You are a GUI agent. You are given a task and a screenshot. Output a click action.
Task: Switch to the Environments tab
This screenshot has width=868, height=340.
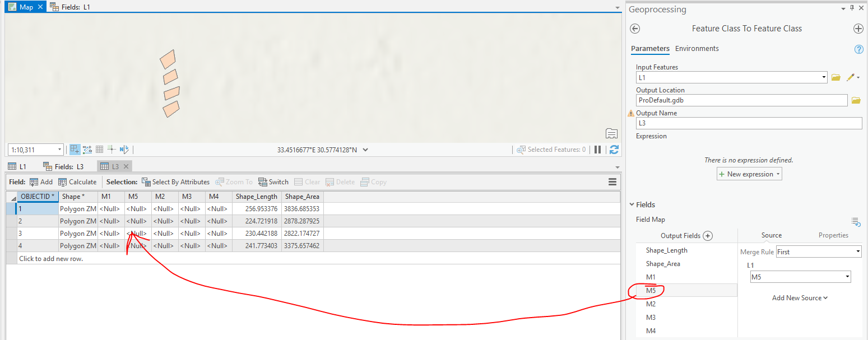click(697, 48)
